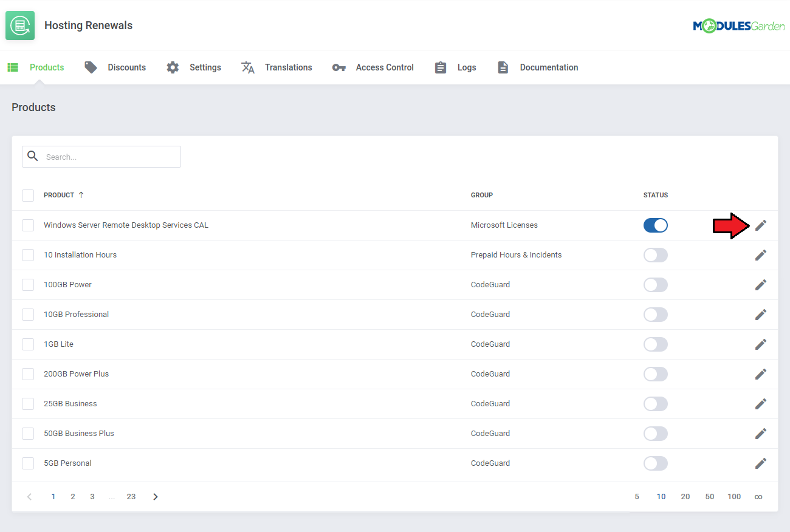The width and height of the screenshot is (790, 532).
Task: Check the select-all checkbox in the table header
Action: pos(28,196)
